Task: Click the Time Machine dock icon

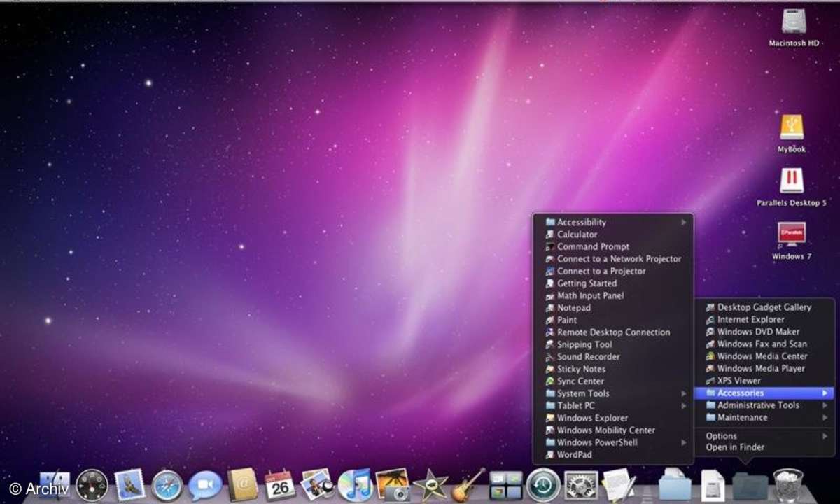Action: [x=543, y=484]
